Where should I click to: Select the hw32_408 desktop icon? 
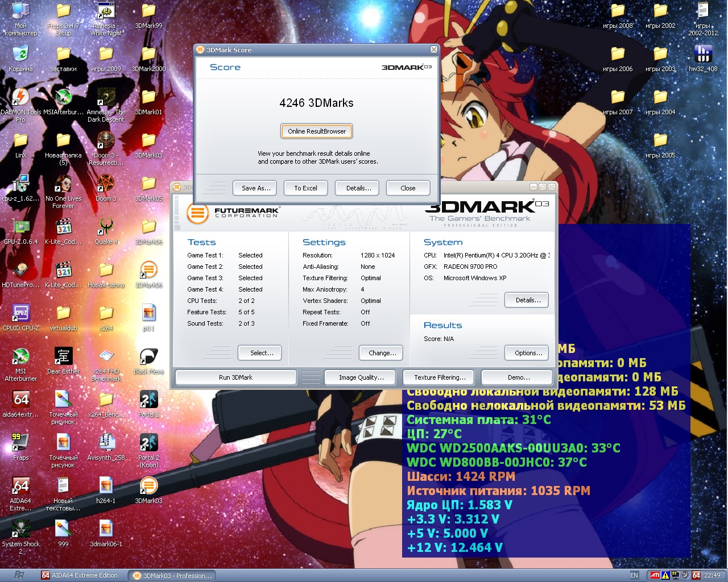tap(703, 57)
